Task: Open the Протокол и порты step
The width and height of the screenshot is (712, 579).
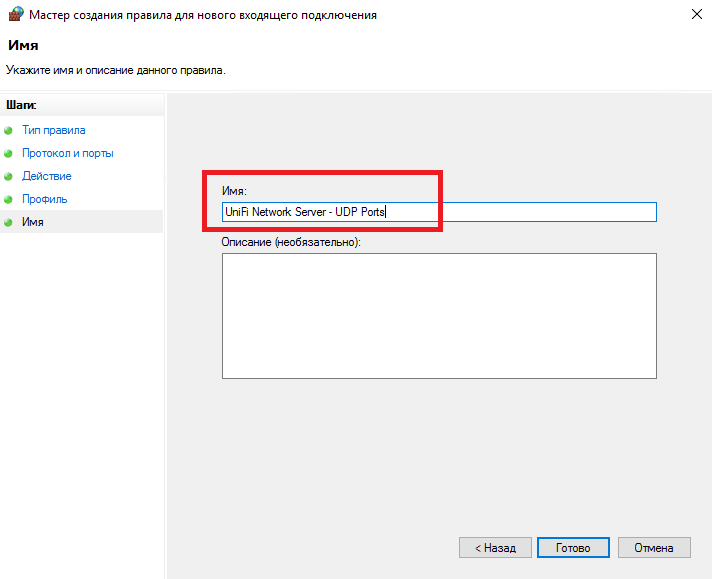Action: point(68,153)
